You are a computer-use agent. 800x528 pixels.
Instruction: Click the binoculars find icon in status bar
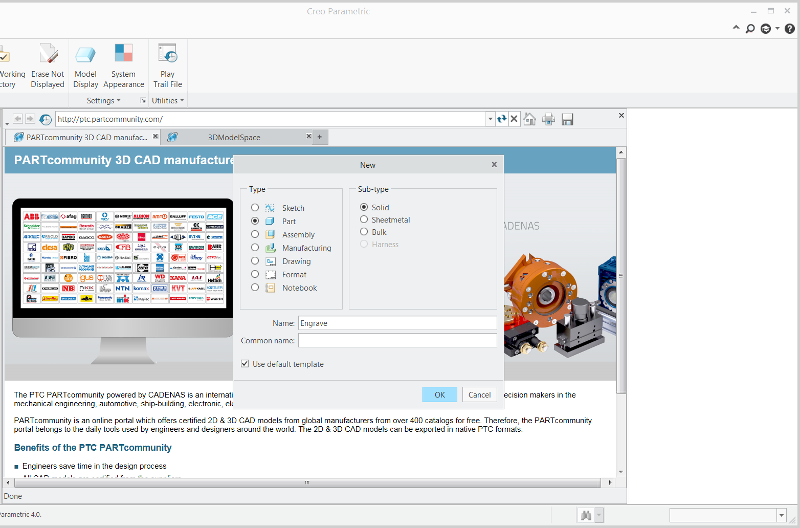586,515
